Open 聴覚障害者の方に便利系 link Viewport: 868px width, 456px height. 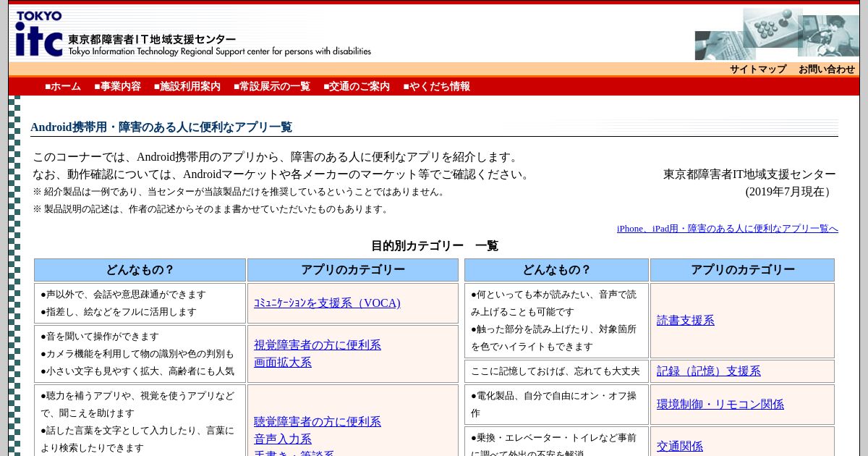point(318,422)
